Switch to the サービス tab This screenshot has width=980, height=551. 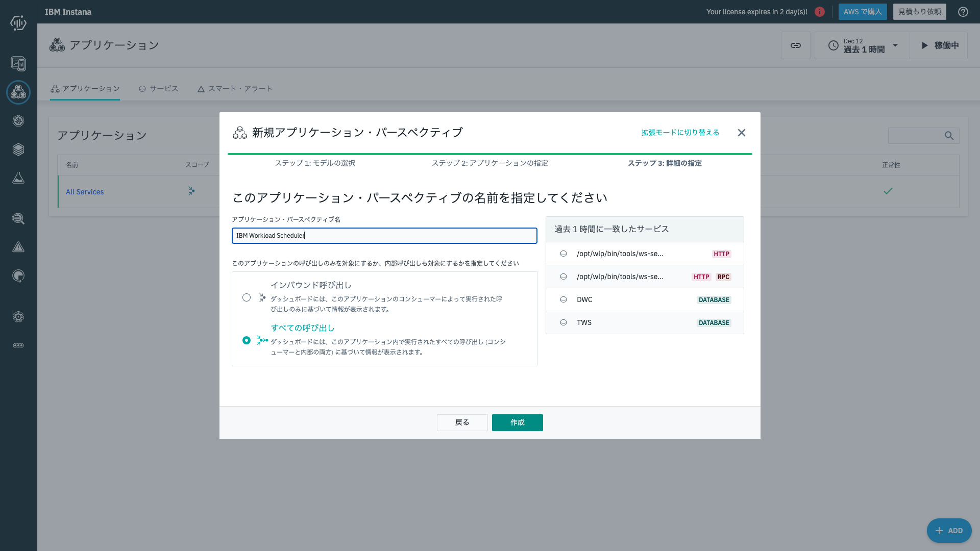point(159,88)
